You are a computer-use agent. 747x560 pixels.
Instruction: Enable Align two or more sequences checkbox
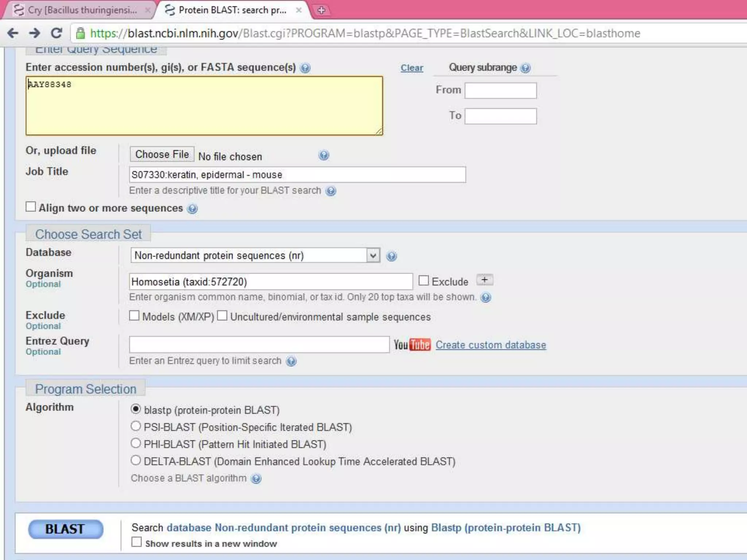[31, 207]
